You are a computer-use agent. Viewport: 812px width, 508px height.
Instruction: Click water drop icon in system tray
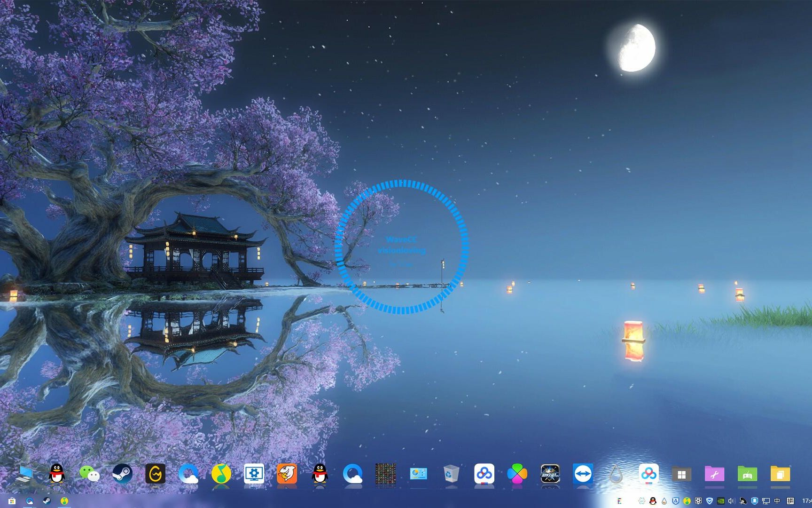pyautogui.click(x=664, y=501)
